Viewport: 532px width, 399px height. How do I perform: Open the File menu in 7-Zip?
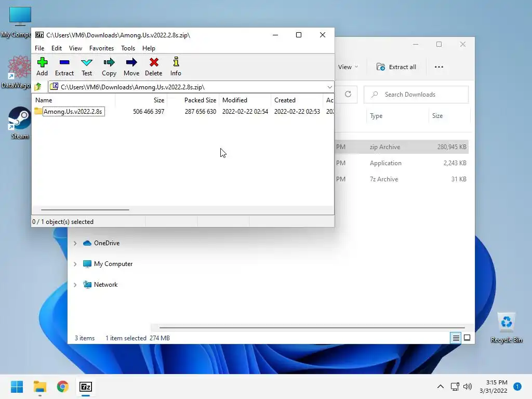(x=39, y=48)
